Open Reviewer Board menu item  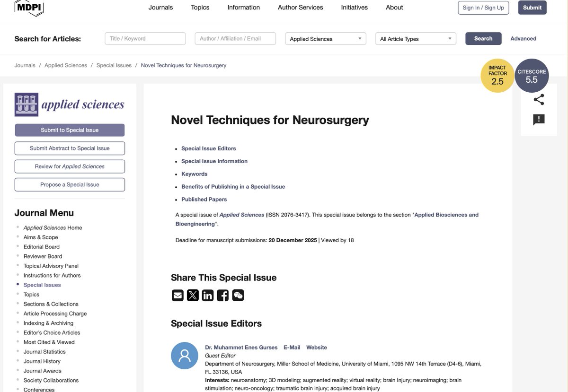click(x=43, y=256)
